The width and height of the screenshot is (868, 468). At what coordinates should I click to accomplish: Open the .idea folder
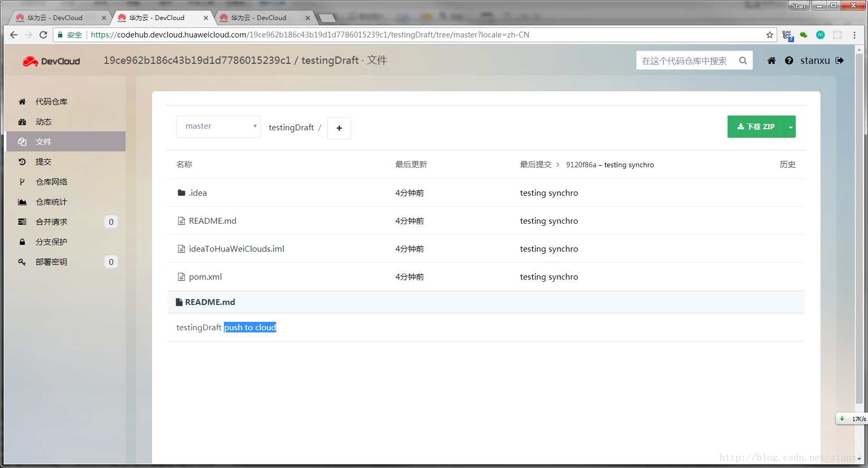pyautogui.click(x=198, y=193)
